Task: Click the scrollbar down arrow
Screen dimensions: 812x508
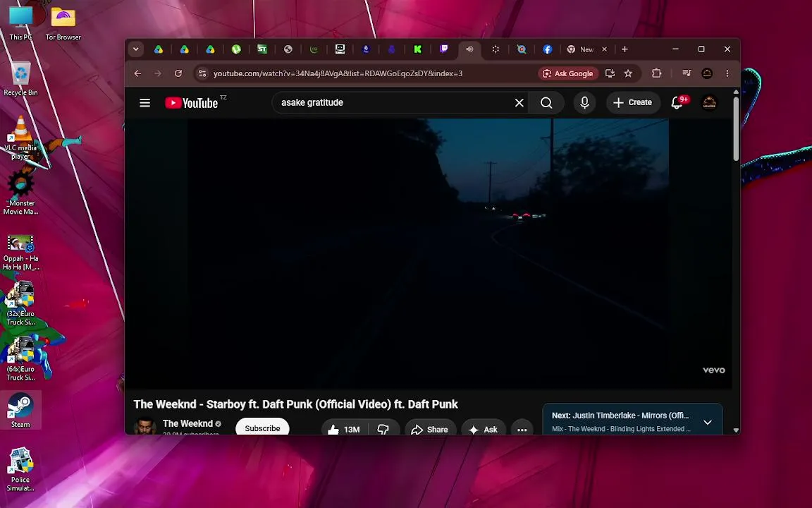Action: pos(736,430)
